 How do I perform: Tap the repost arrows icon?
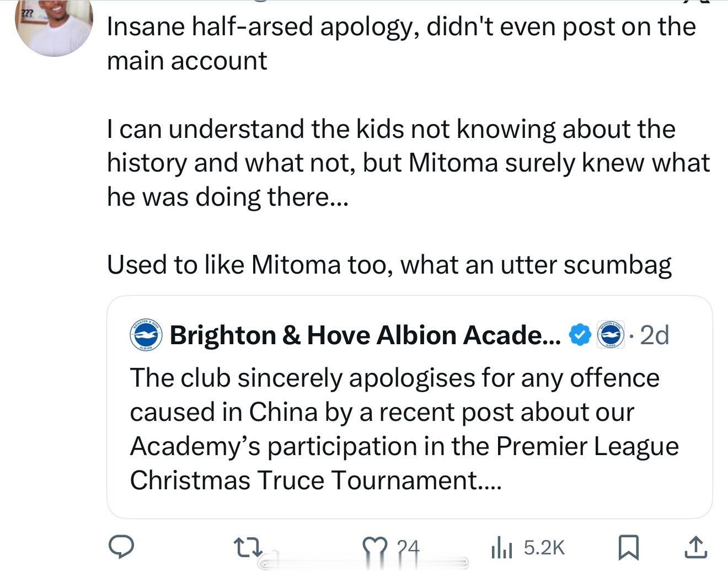(246, 547)
